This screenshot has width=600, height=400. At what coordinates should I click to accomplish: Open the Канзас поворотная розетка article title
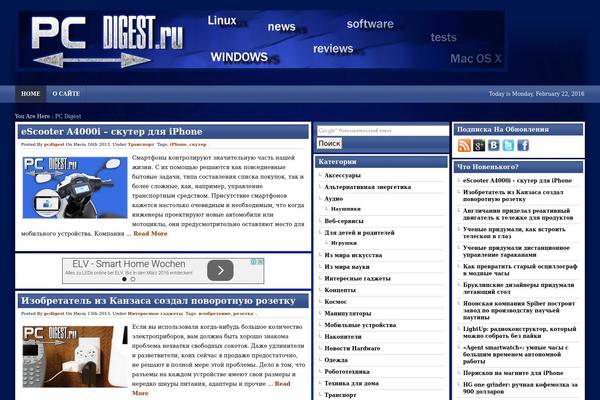[x=158, y=301]
